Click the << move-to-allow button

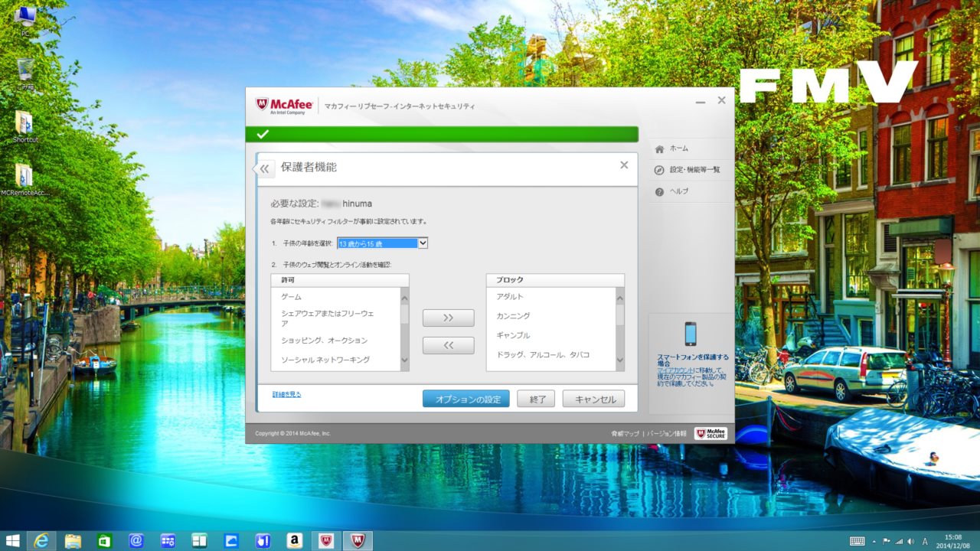(448, 346)
